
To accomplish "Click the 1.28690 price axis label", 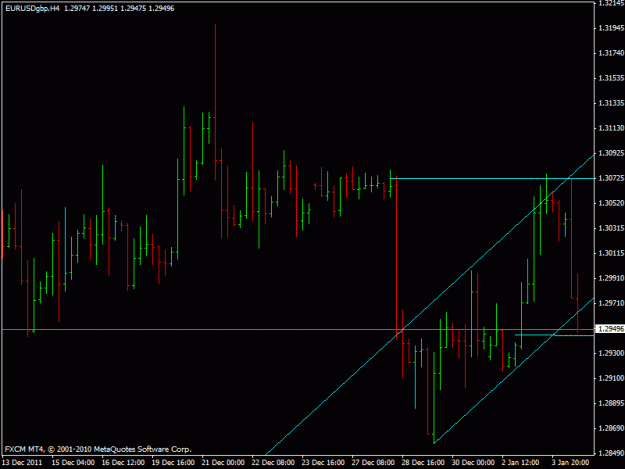I will (611, 428).
